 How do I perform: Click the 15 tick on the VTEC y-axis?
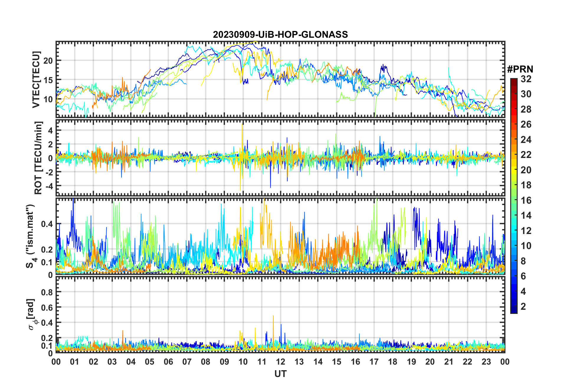pos(48,80)
